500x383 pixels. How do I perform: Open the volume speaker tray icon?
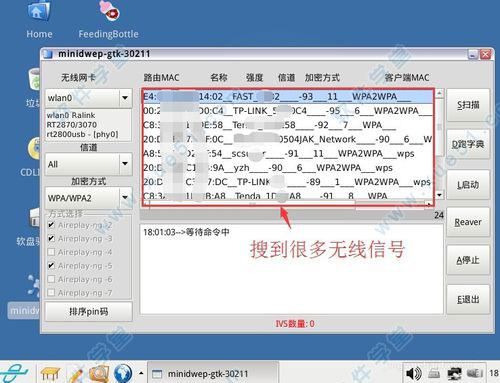pyautogui.click(x=414, y=373)
